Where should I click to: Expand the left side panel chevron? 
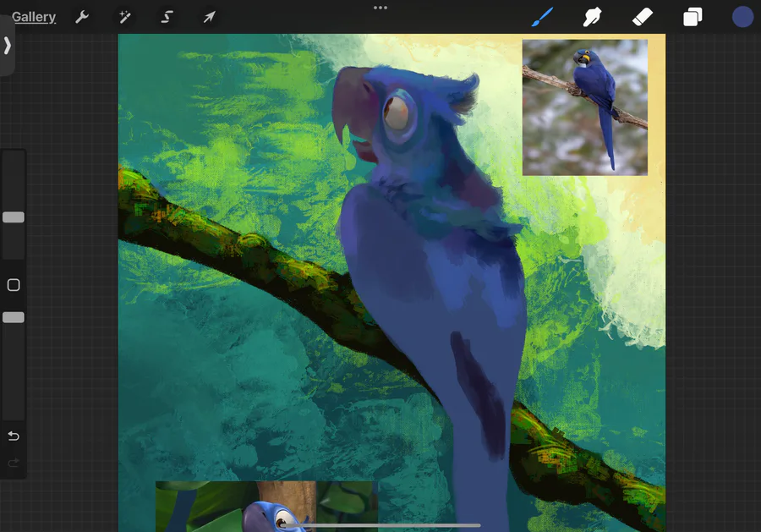pyautogui.click(x=7, y=45)
